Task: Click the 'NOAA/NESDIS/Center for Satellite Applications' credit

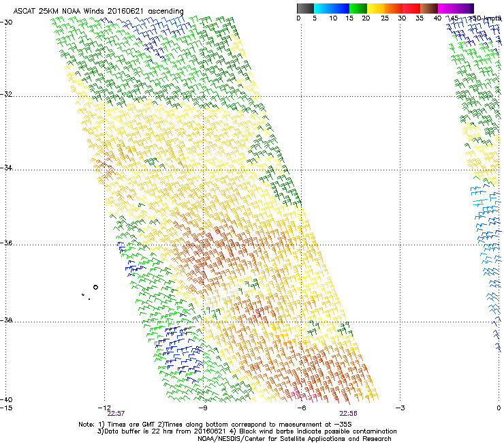Action: point(294,439)
